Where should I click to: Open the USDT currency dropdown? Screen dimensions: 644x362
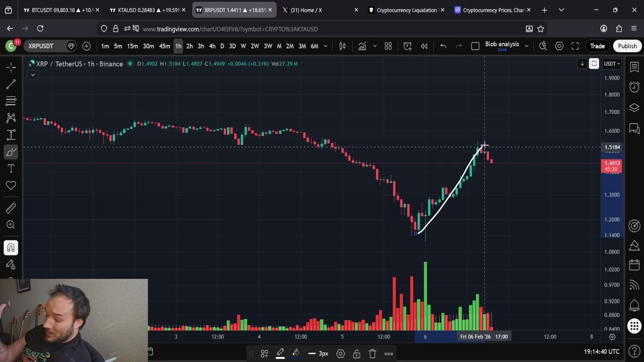(x=612, y=64)
